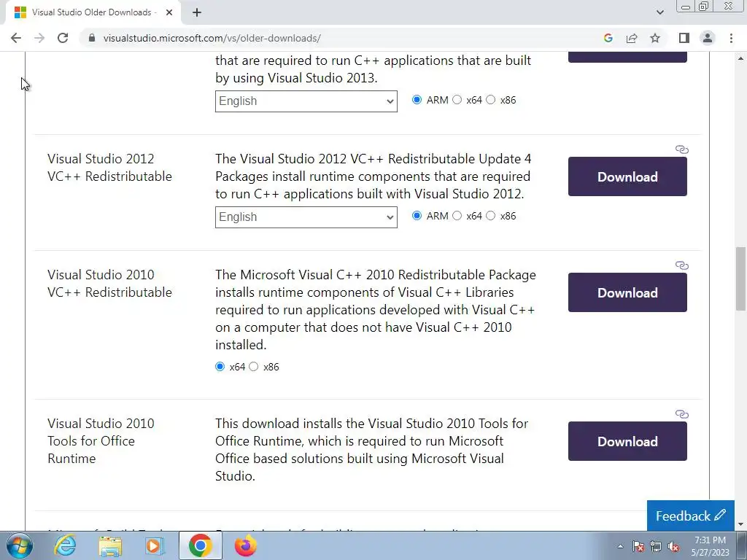Open Chrome three-dot menu
The width and height of the screenshot is (747, 560).
pyautogui.click(x=731, y=38)
